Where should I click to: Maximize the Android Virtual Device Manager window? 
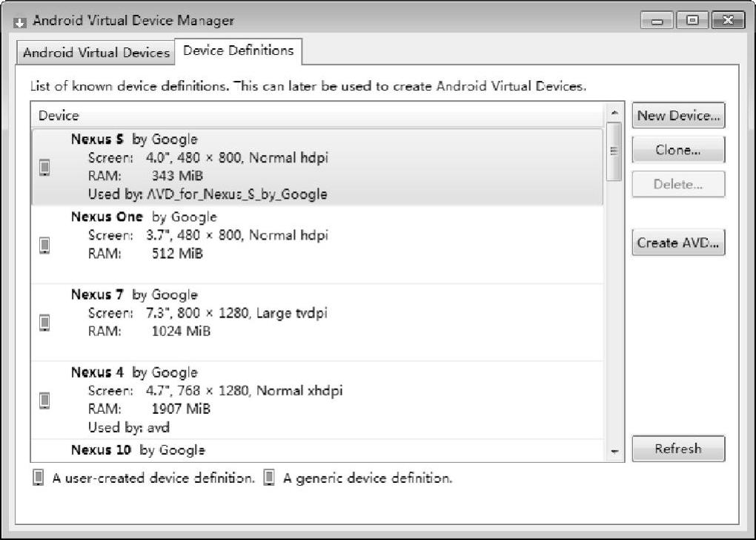pyautogui.click(x=692, y=20)
